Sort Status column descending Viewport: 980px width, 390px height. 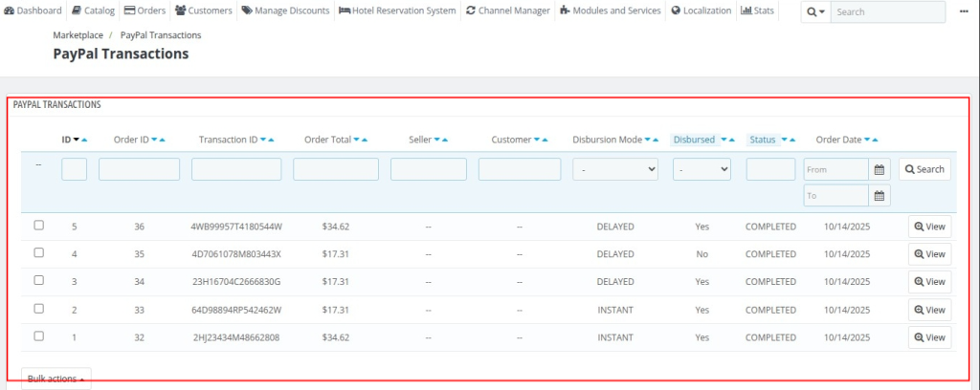(785, 140)
